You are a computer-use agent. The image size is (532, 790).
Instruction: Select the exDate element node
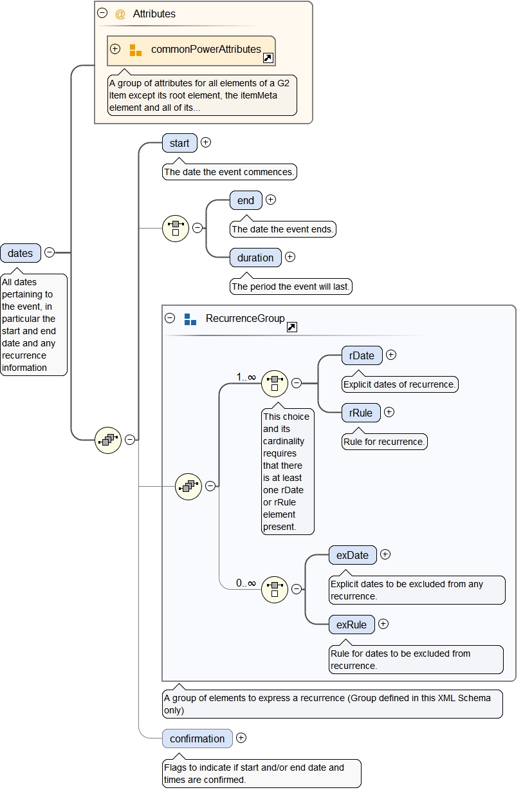(x=353, y=554)
